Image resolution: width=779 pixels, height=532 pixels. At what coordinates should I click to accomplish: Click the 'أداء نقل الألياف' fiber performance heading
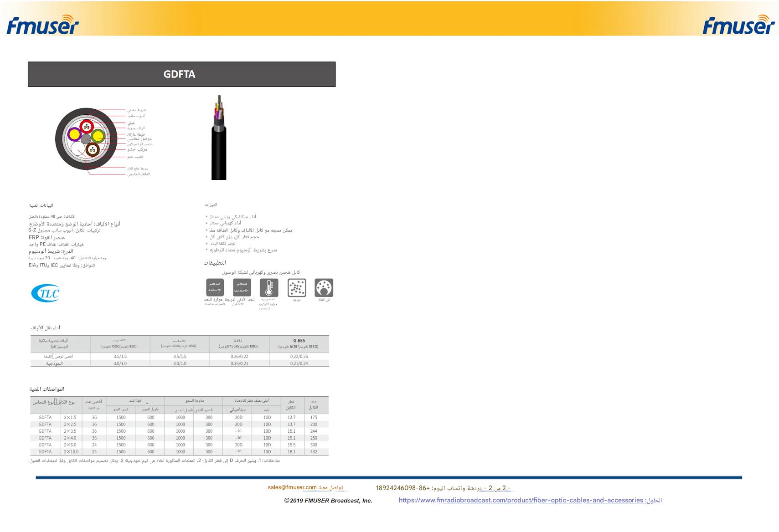pyautogui.click(x=45, y=327)
